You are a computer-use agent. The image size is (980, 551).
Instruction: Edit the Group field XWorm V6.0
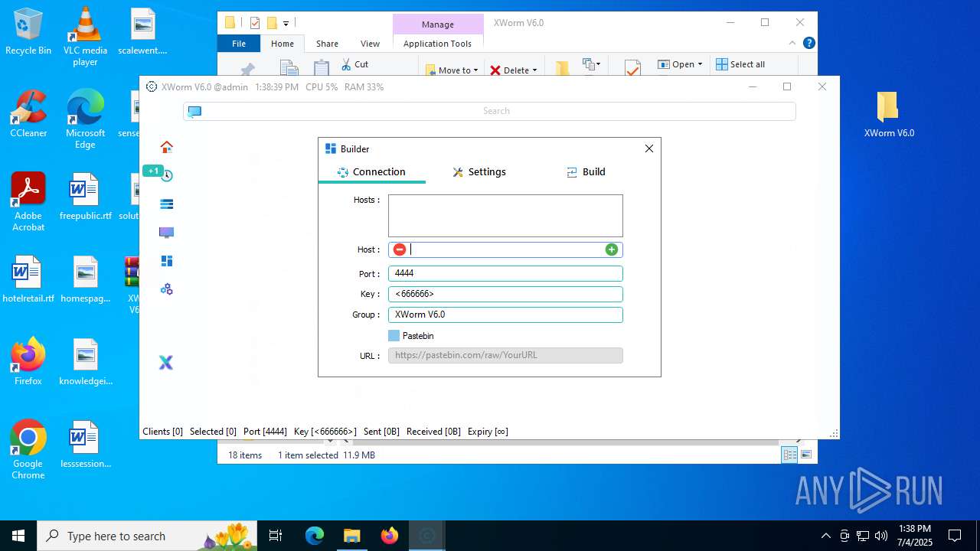tap(505, 315)
